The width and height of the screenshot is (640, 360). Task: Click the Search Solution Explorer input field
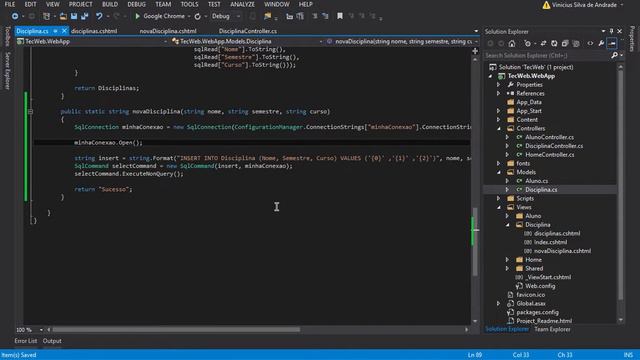coord(547,55)
